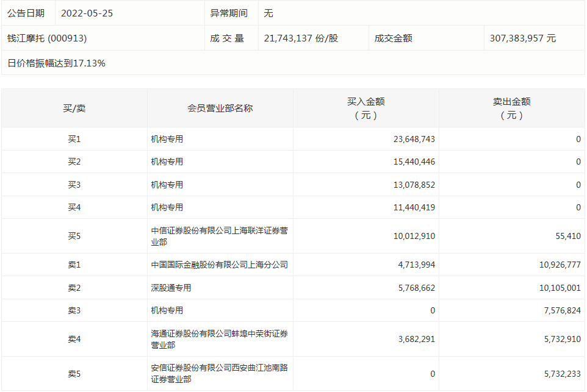Click the stock name 钱江摩托 (000913)

tap(43, 38)
